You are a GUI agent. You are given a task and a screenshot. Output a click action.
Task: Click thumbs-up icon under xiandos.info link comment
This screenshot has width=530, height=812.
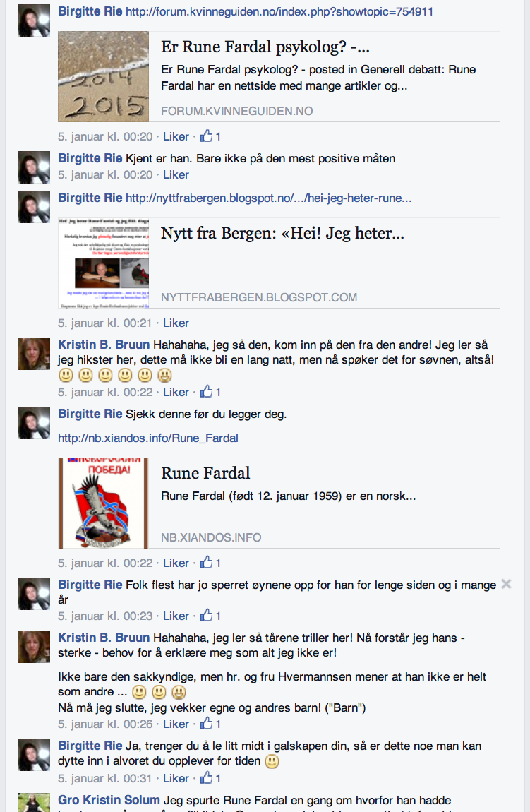[207, 562]
